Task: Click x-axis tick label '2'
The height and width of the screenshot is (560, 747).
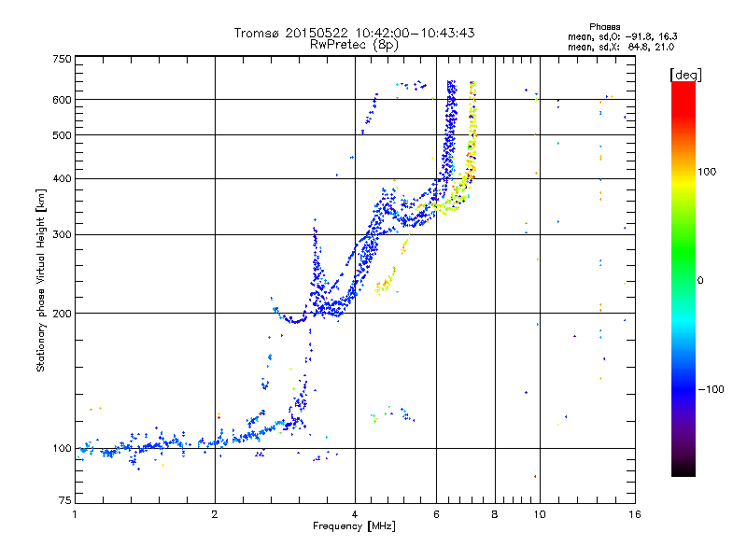Action: 215,514
